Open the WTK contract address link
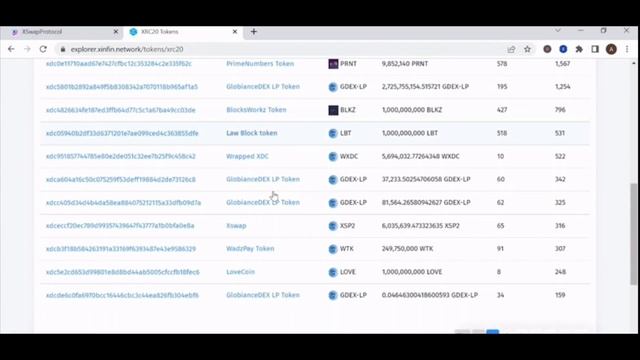 pos(121,249)
